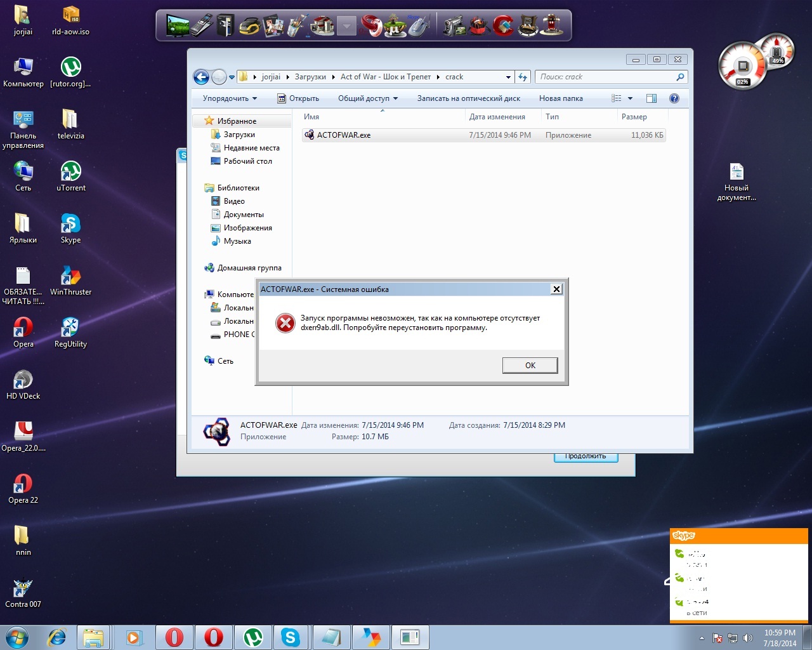Sort by 'Размер' column header

click(x=642, y=117)
